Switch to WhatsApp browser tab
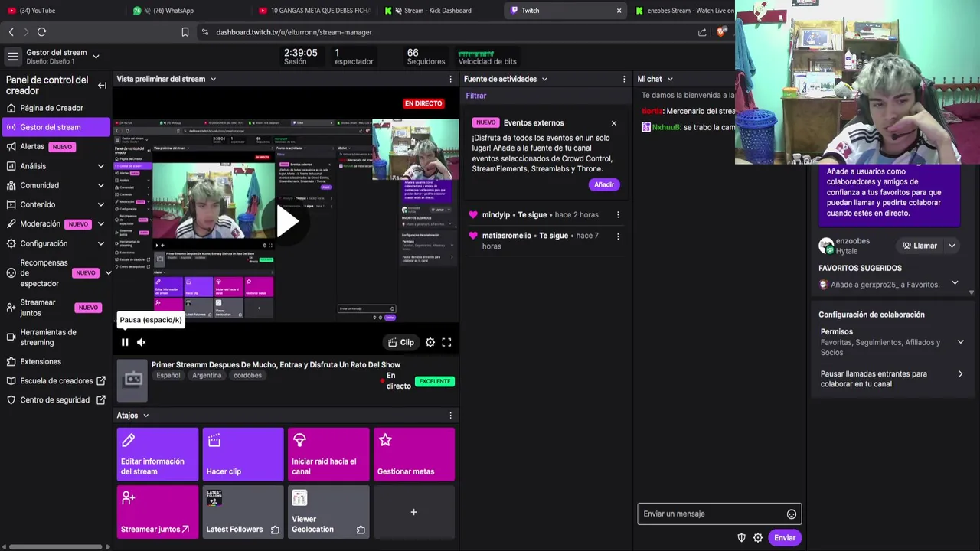Image resolution: width=980 pixels, height=551 pixels. (188, 11)
